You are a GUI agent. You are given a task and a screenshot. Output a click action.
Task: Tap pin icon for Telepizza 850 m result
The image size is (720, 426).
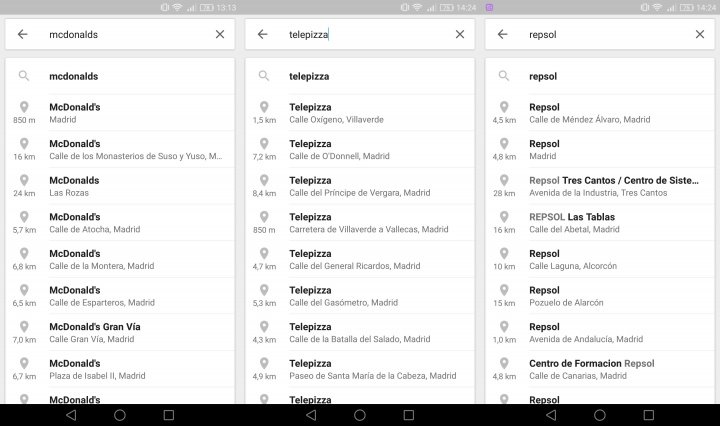click(264, 217)
